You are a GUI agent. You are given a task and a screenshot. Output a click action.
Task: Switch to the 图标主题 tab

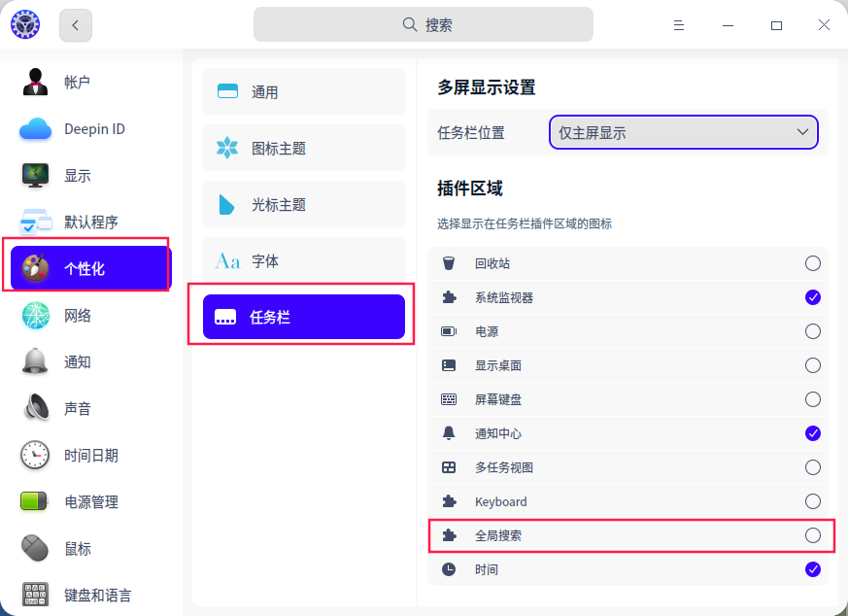(x=304, y=149)
